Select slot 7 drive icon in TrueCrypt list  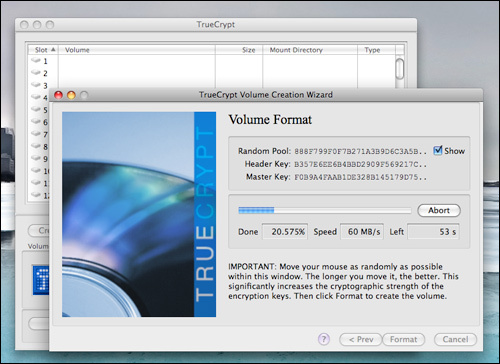36,133
